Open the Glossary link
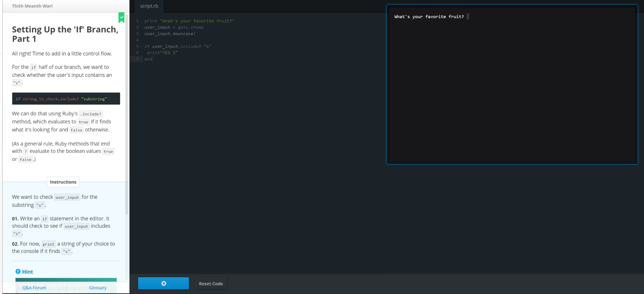The height and width of the screenshot is (294, 644). click(x=98, y=288)
